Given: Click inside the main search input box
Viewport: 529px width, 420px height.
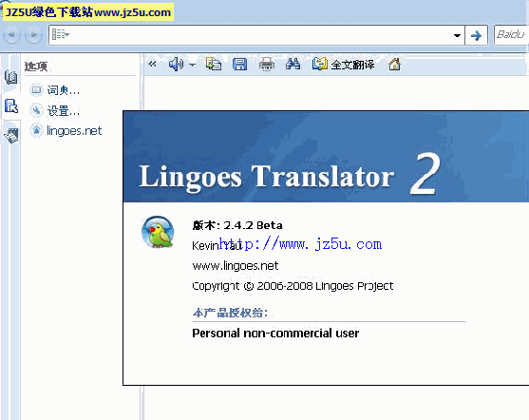Looking at the screenshot, I should click(x=256, y=35).
